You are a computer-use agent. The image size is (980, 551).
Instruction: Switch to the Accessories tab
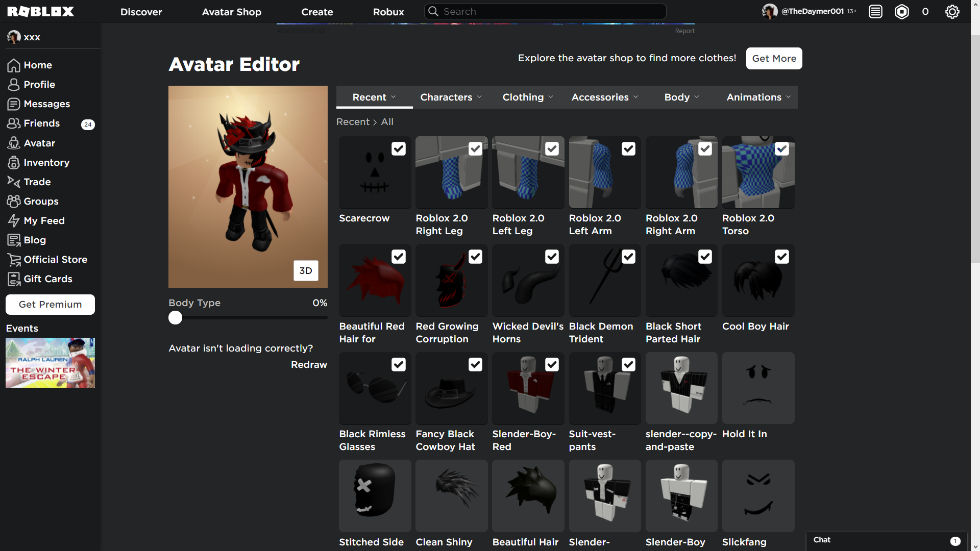tap(605, 97)
